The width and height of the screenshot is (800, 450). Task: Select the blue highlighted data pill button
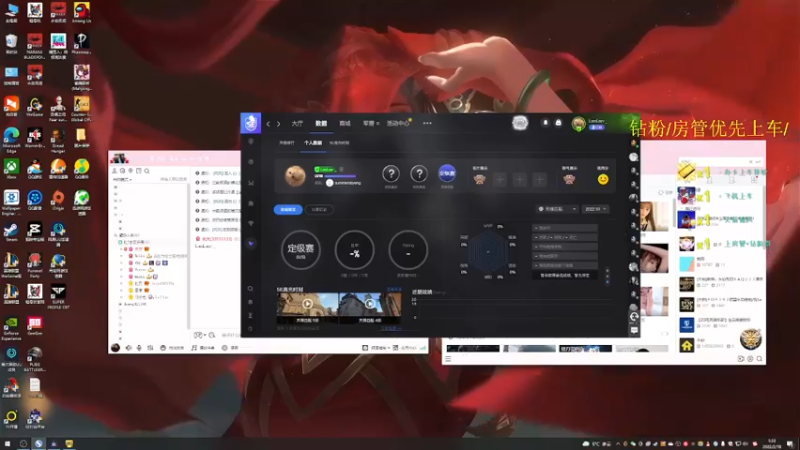coord(288,209)
